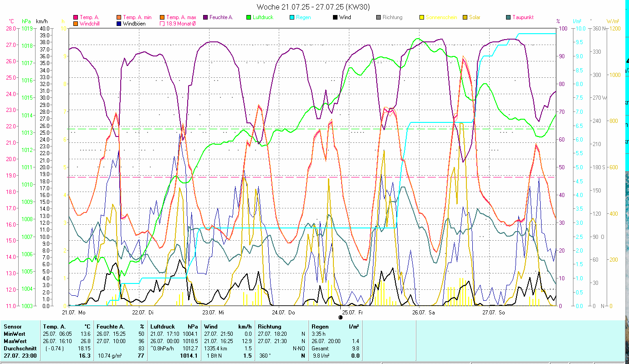Click the 'km/h' axis unit label

pyautogui.click(x=41, y=21)
